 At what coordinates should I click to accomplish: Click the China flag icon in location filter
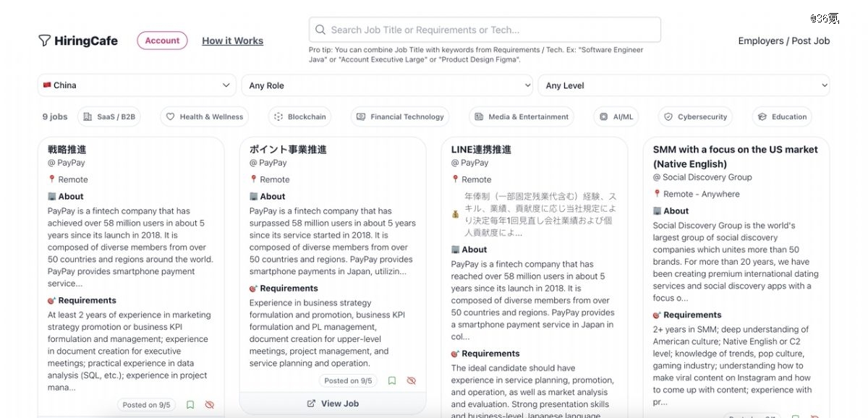[47, 85]
